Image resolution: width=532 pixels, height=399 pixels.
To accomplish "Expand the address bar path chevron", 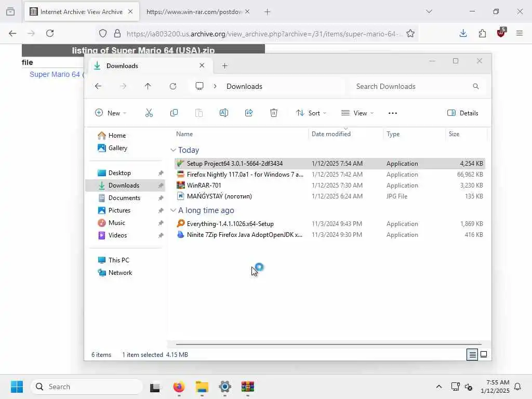I will coord(215,86).
